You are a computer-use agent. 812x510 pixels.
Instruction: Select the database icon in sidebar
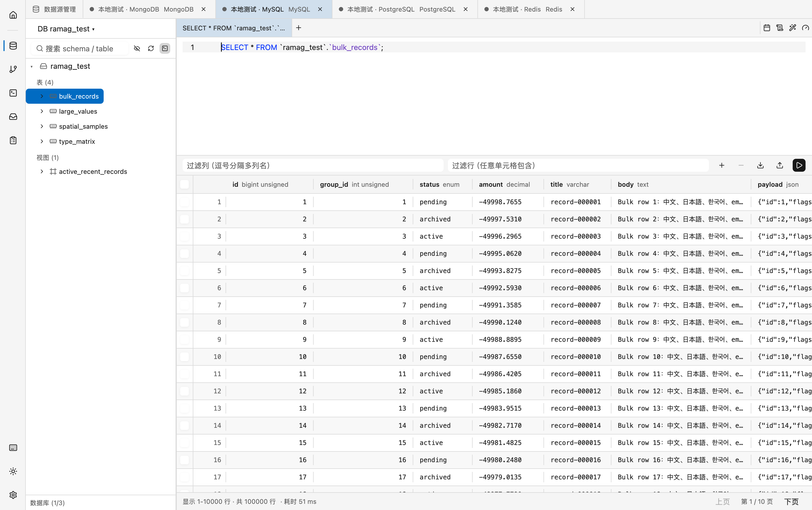click(x=13, y=45)
